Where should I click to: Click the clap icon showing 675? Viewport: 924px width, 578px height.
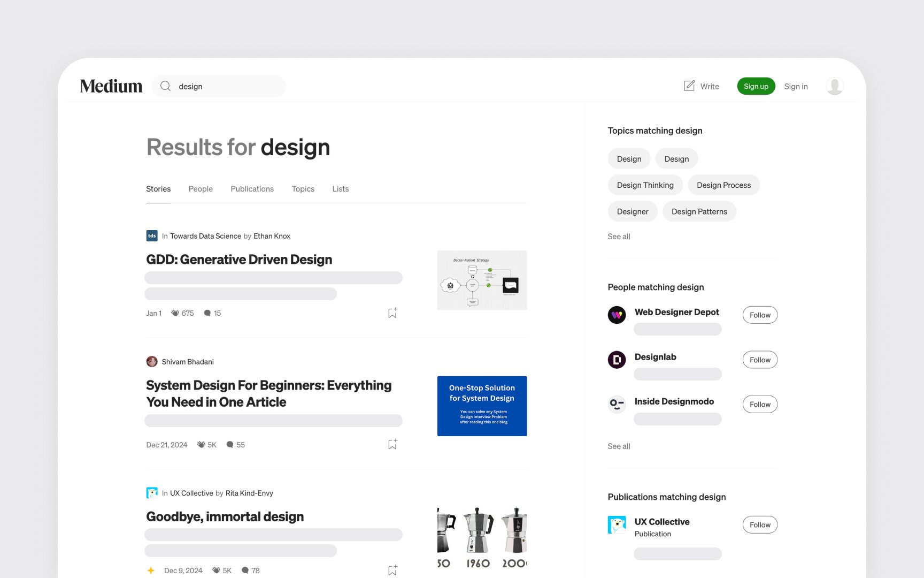[175, 313]
